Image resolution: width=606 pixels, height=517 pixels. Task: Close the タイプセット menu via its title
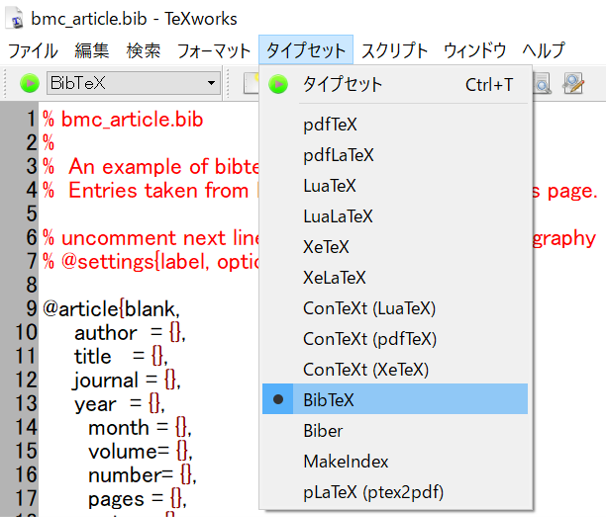(x=306, y=50)
